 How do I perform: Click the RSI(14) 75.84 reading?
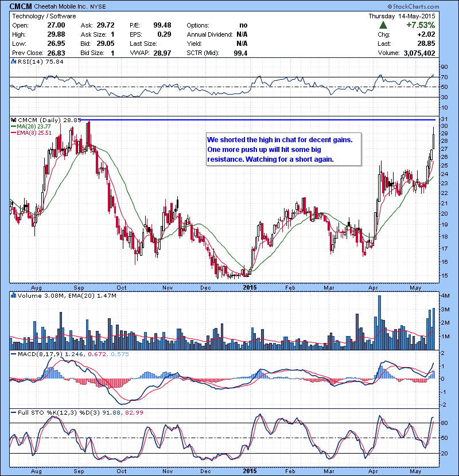[41, 61]
